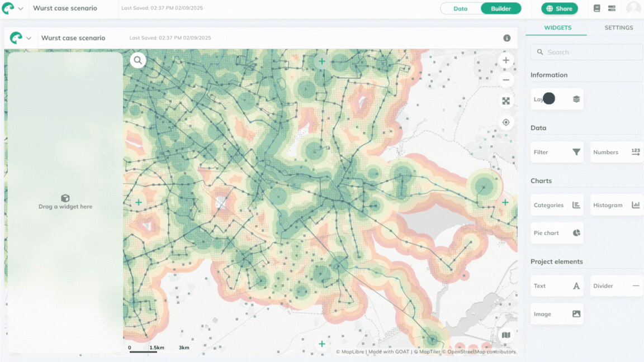The width and height of the screenshot is (644, 362).
Task: Zoom in on the map
Action: tap(506, 60)
